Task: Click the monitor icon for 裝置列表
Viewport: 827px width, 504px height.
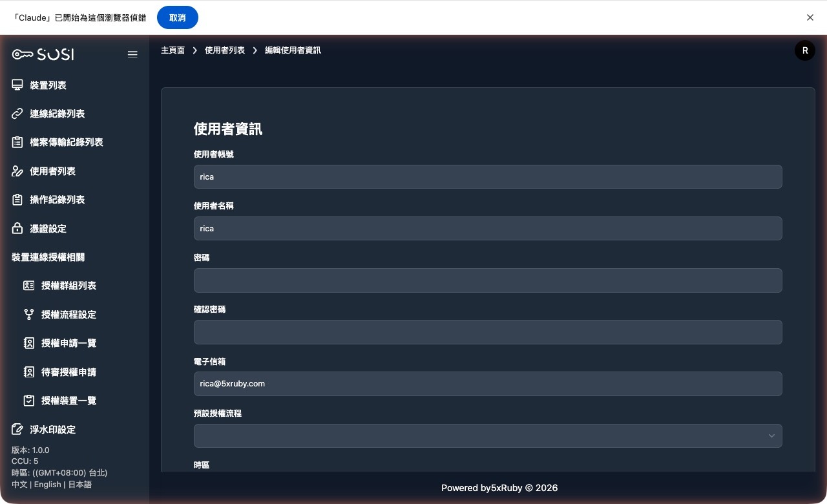Action: tap(17, 85)
